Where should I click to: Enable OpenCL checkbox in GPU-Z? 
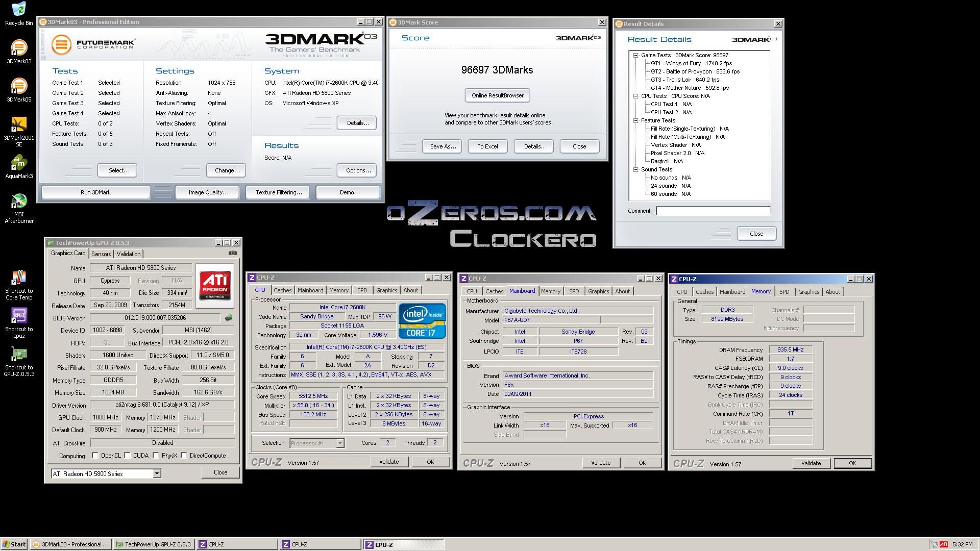pos(95,456)
